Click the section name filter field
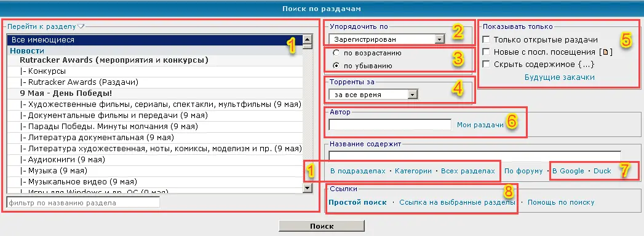The image size is (644, 236). coord(84,203)
